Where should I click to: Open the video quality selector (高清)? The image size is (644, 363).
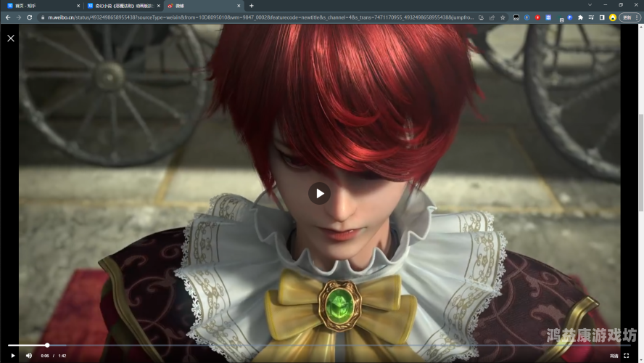614,356
